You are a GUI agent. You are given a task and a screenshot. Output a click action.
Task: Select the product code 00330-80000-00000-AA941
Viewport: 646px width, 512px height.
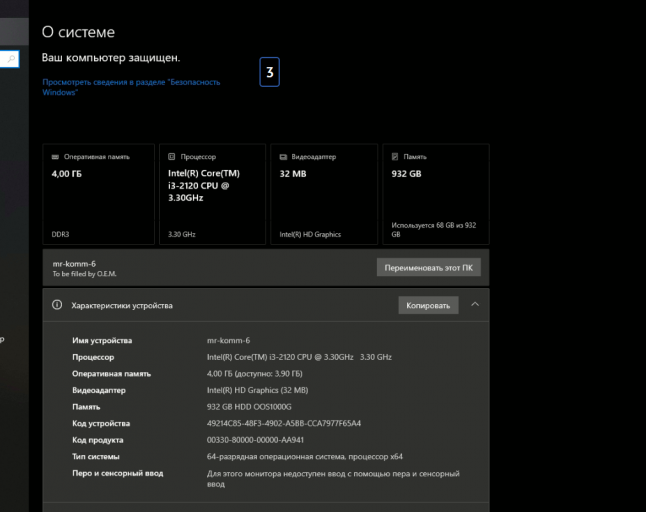pyautogui.click(x=255, y=440)
